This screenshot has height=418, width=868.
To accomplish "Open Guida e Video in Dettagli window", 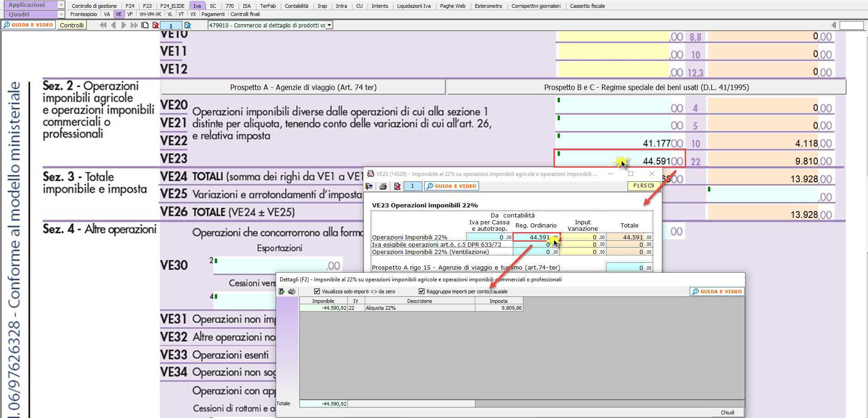I will coord(717,291).
